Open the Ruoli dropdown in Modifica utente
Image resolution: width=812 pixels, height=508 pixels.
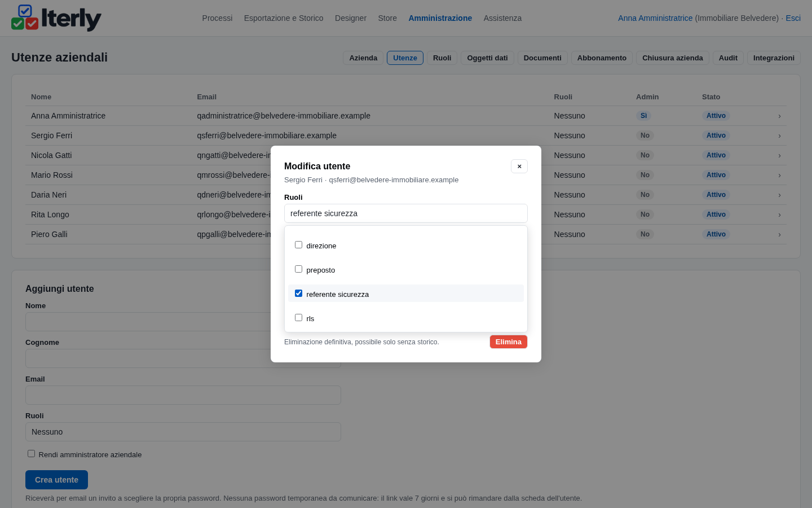click(x=406, y=213)
